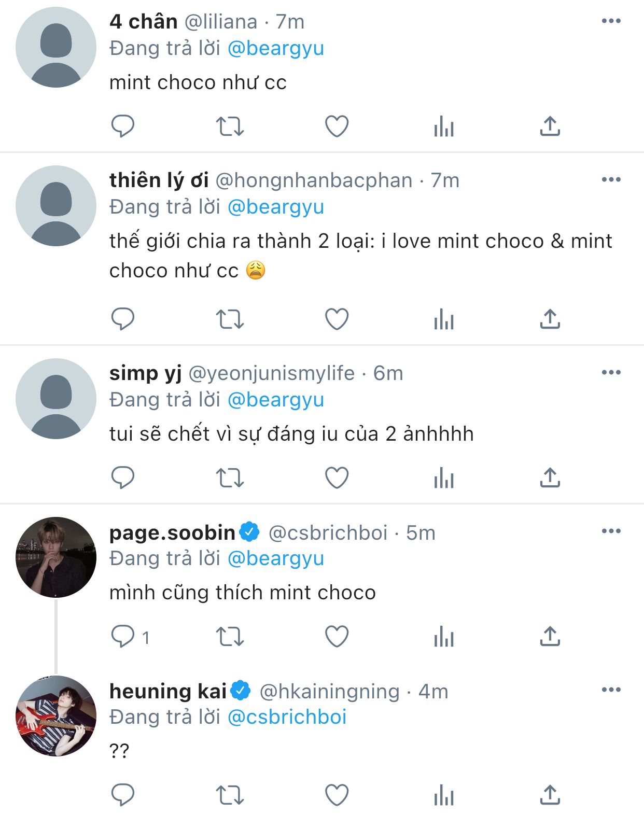Retweet the tweet by 4 chân
This screenshot has height=815, width=644.
coord(230,126)
